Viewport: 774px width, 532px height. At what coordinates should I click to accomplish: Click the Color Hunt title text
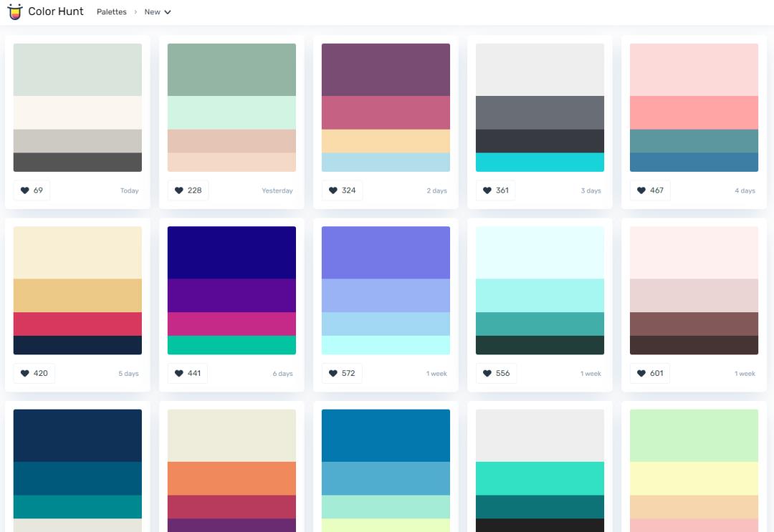[56, 11]
